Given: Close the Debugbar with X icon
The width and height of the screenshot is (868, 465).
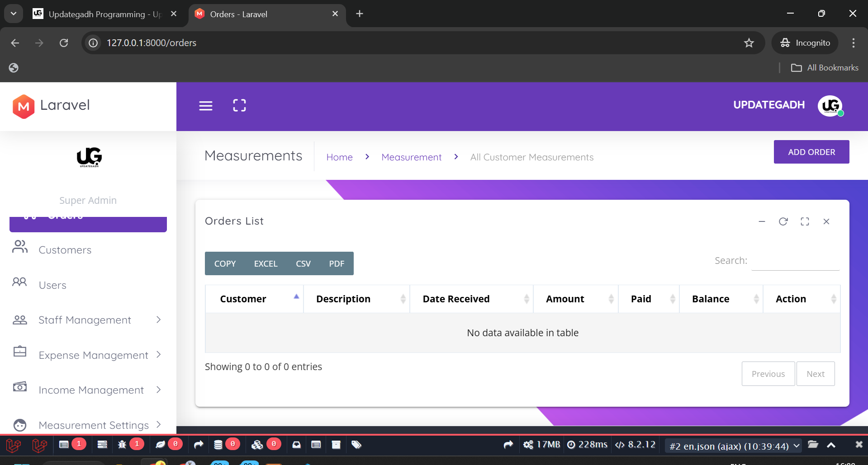Looking at the screenshot, I should 859,445.
